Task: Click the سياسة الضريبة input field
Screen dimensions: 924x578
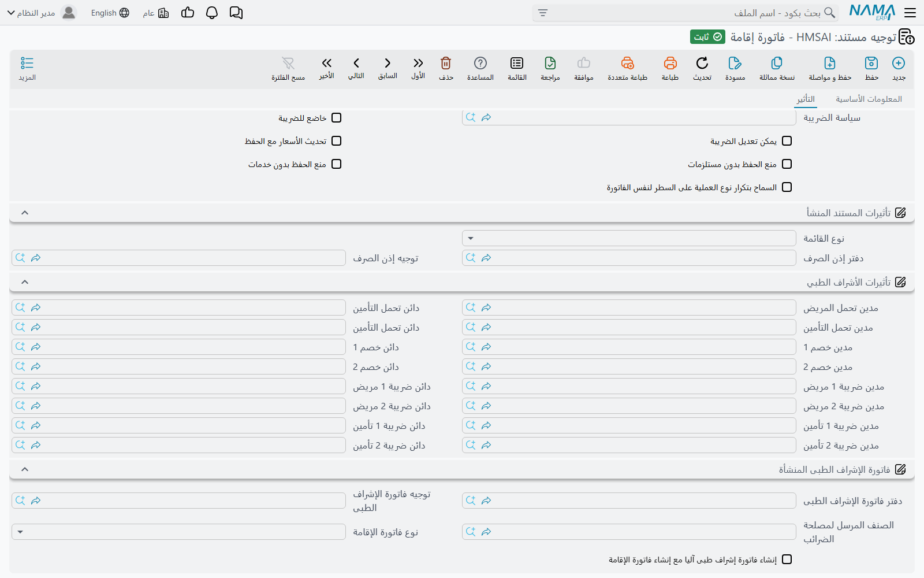Action: tap(629, 118)
